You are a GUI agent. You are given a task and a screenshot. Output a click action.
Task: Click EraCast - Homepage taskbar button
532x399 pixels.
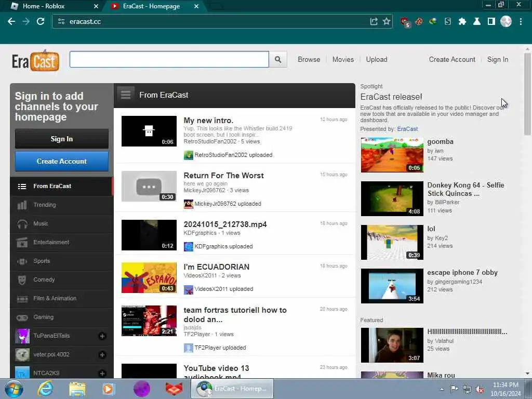[x=232, y=389]
